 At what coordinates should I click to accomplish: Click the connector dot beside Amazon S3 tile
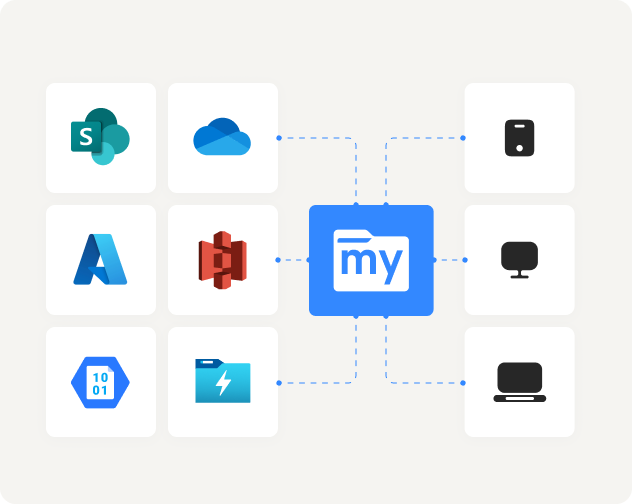(x=278, y=260)
